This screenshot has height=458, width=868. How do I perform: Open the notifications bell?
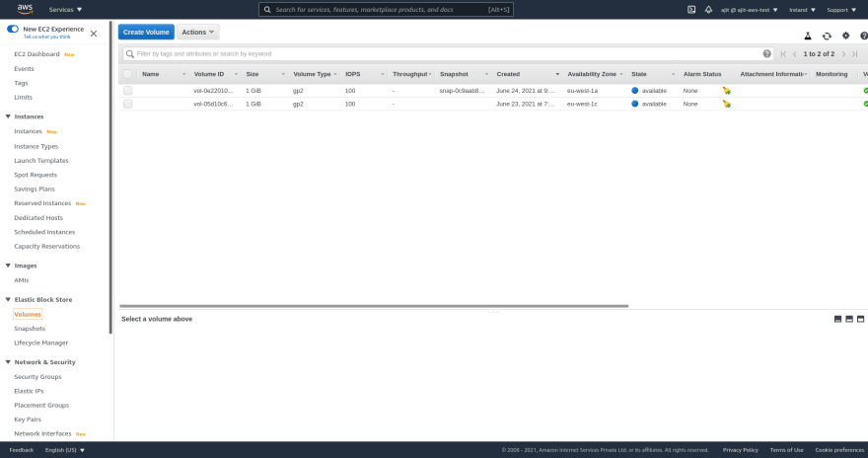tap(708, 10)
